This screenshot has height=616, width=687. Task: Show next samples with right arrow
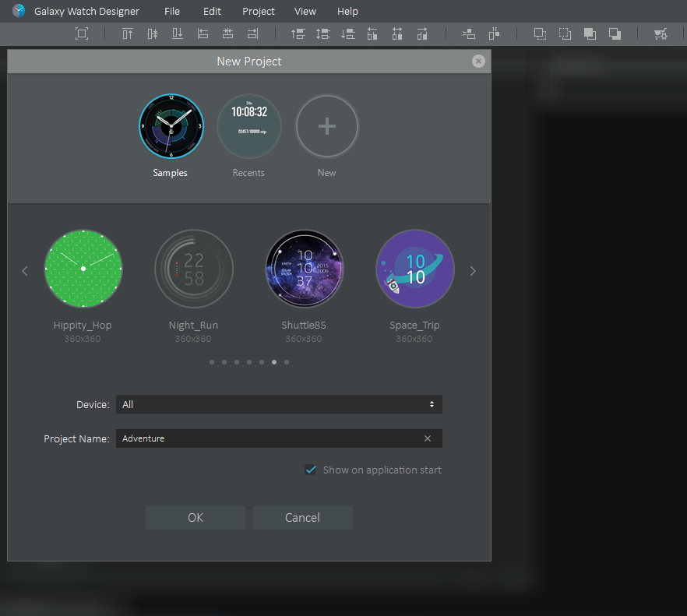[x=473, y=271]
